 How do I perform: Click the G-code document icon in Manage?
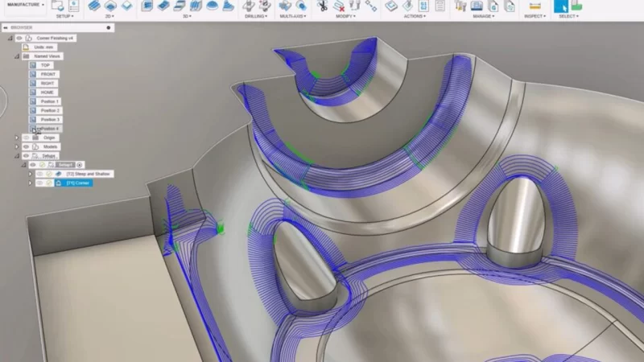click(x=493, y=6)
